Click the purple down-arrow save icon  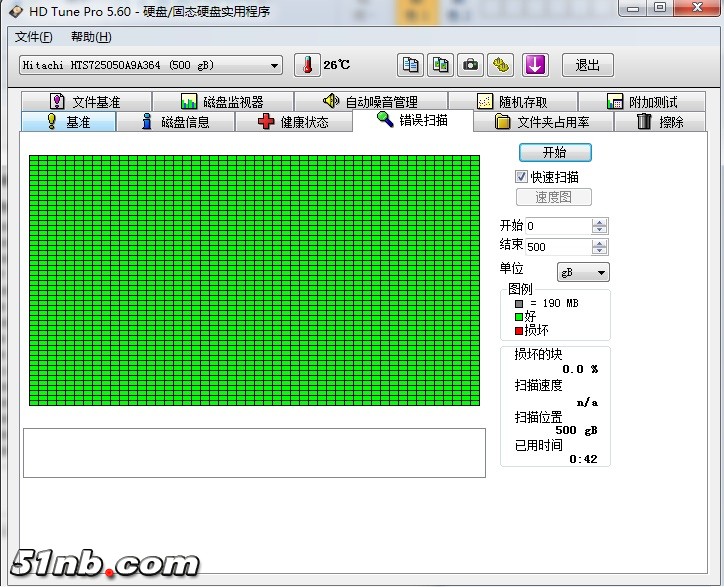pyautogui.click(x=535, y=65)
